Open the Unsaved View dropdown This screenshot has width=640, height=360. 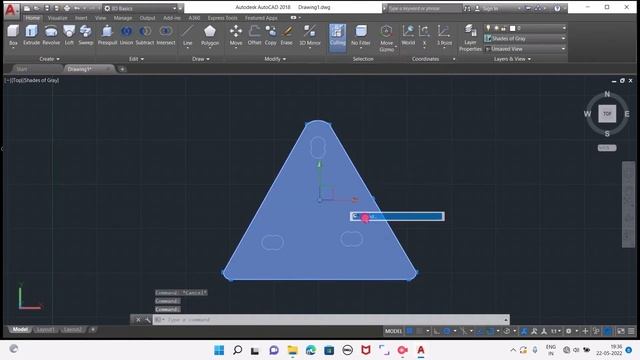click(525, 49)
